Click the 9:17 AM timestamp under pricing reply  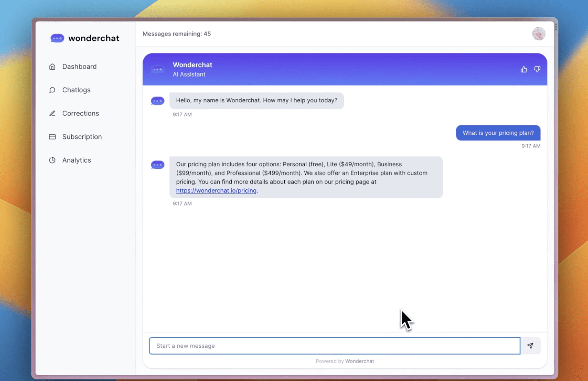pos(182,203)
